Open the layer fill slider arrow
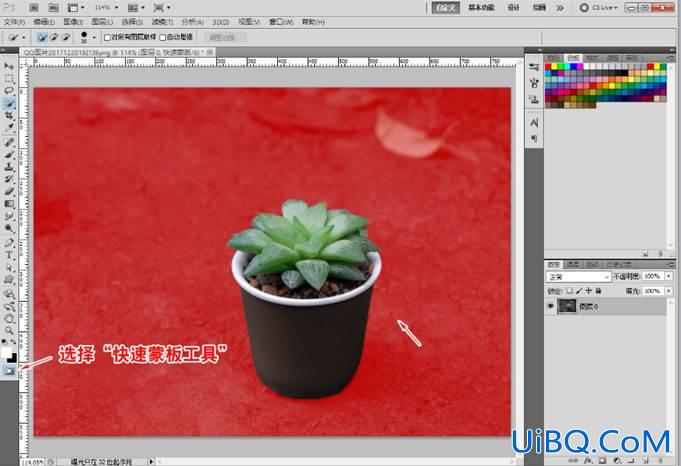Viewport: 681px width, 466px height. click(669, 291)
